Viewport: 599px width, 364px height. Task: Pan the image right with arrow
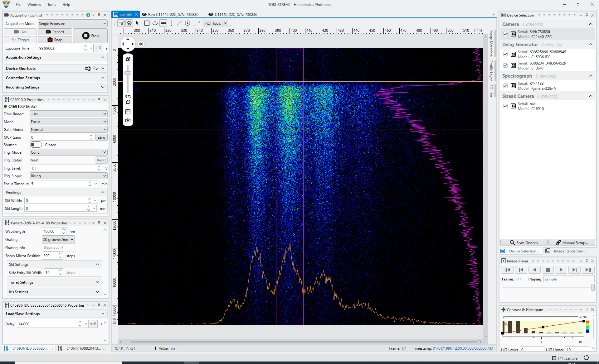click(133, 44)
